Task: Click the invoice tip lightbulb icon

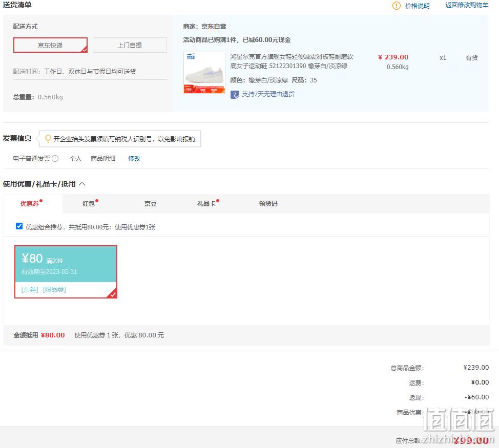Action: [48, 139]
